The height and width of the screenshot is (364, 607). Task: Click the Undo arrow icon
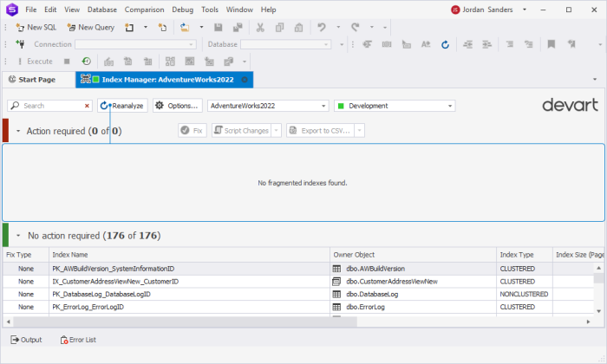[x=322, y=28]
